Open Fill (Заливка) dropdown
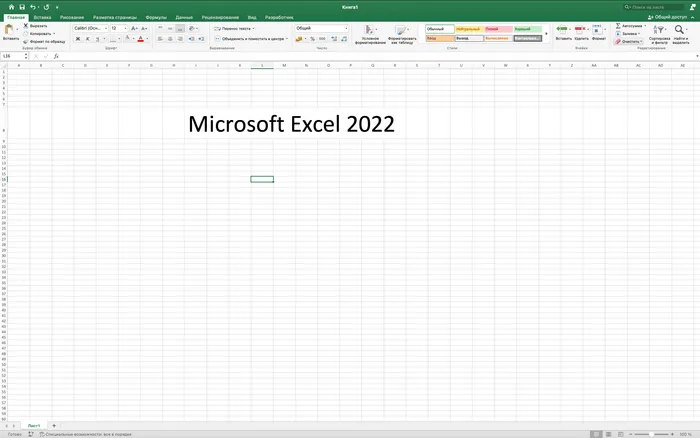This screenshot has height=438, width=700. 628,33
